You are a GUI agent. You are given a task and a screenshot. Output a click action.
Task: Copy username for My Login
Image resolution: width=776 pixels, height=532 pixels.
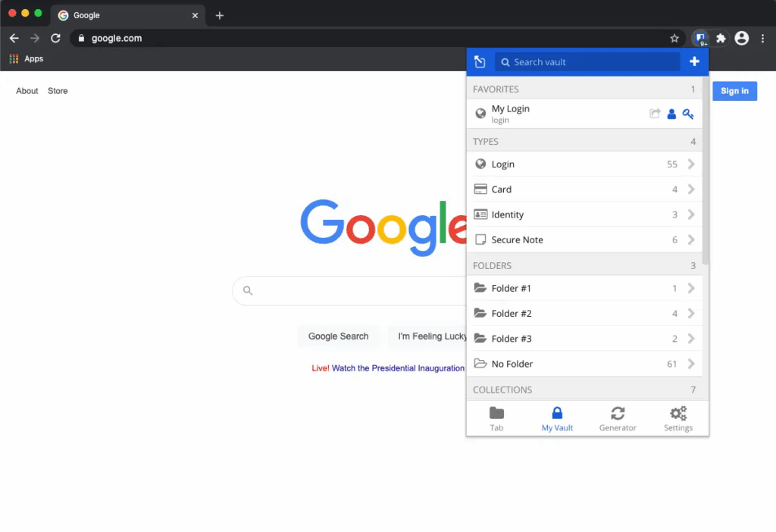(671, 114)
